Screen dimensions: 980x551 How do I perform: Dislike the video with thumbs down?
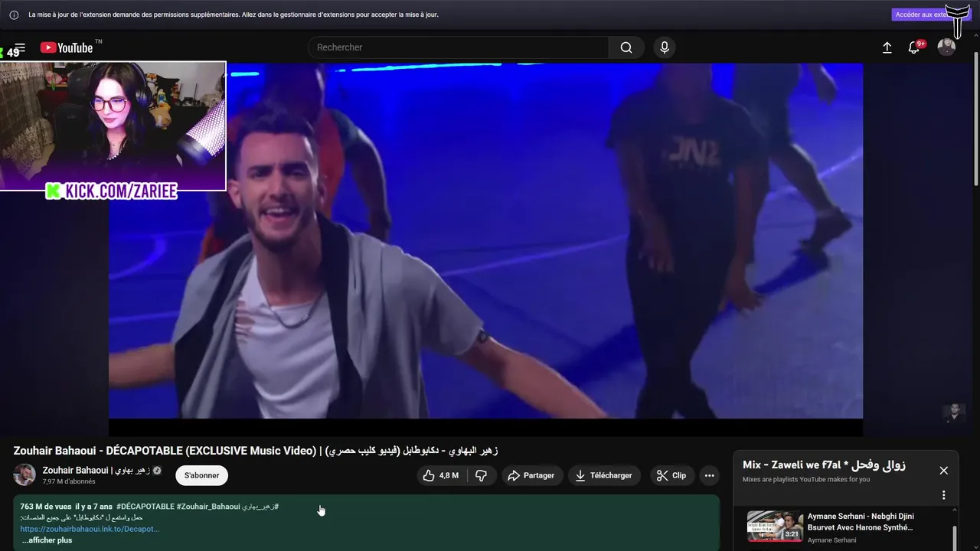(x=481, y=475)
